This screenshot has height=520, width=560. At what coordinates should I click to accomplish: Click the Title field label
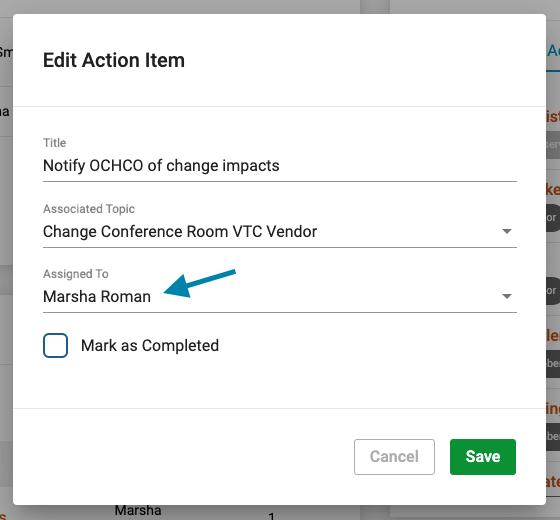click(x=54, y=143)
